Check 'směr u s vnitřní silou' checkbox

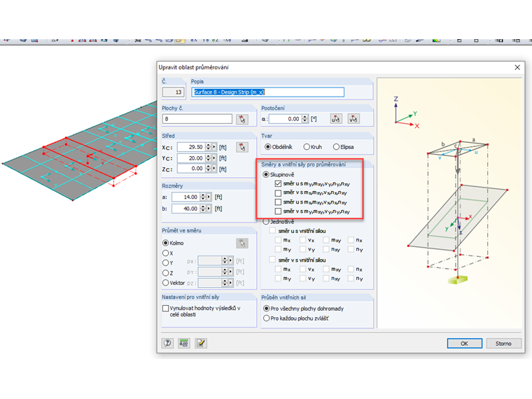tap(272, 231)
